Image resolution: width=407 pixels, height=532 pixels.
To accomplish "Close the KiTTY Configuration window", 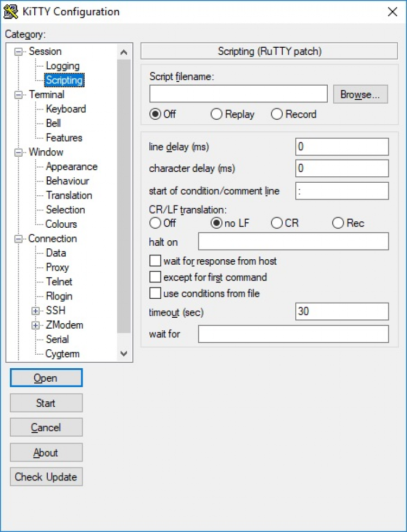I will point(392,12).
